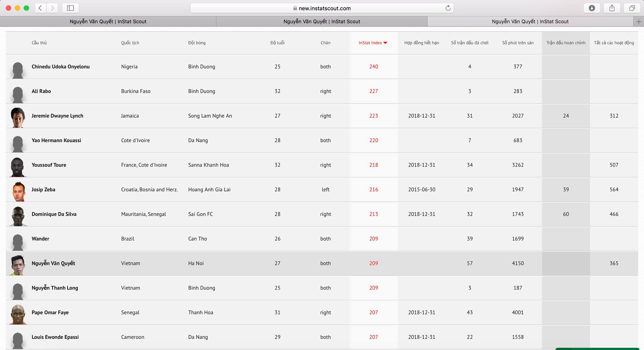This screenshot has height=350, width=644.
Task: Show all tabs overview icon
Action: click(x=632, y=8)
